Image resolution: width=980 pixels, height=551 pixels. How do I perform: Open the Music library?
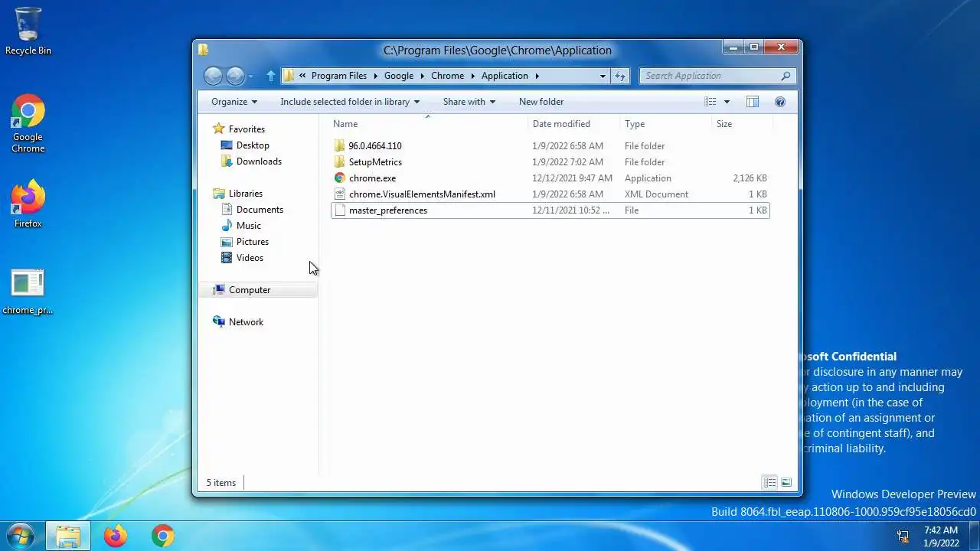(x=248, y=226)
